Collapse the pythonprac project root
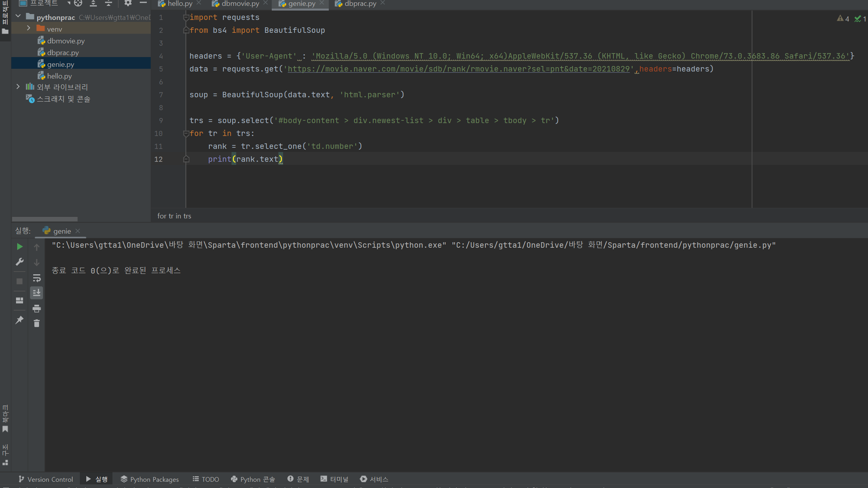The width and height of the screenshot is (868, 488). click(18, 16)
